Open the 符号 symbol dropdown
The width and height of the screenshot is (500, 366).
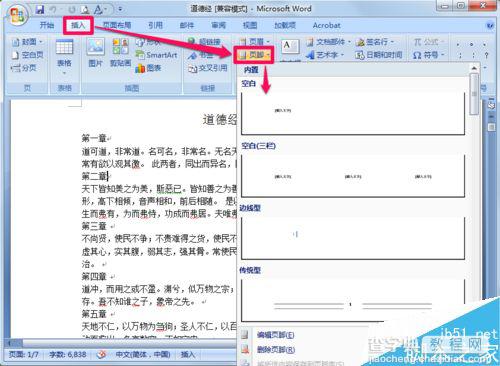click(428, 55)
